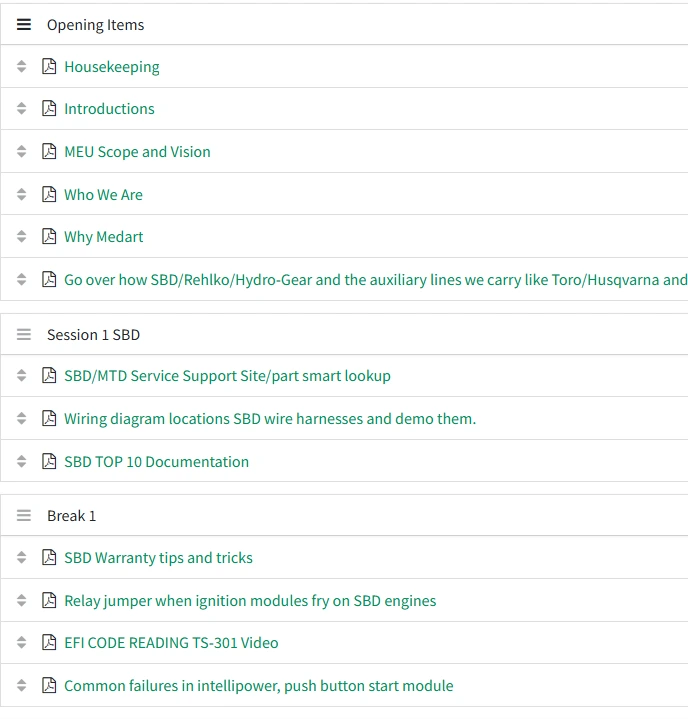
Task: Click the reorder arrows for Common failures in intellipower
Action: pyautogui.click(x=22, y=686)
